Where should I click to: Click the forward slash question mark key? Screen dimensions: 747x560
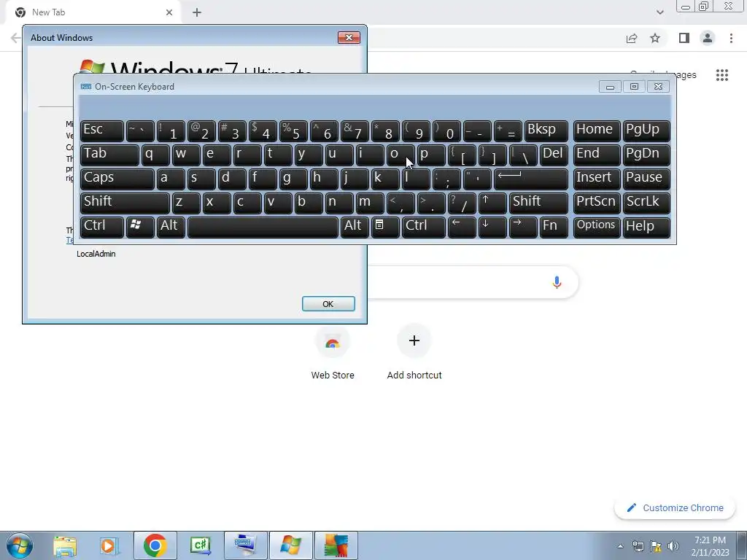pyautogui.click(x=462, y=203)
